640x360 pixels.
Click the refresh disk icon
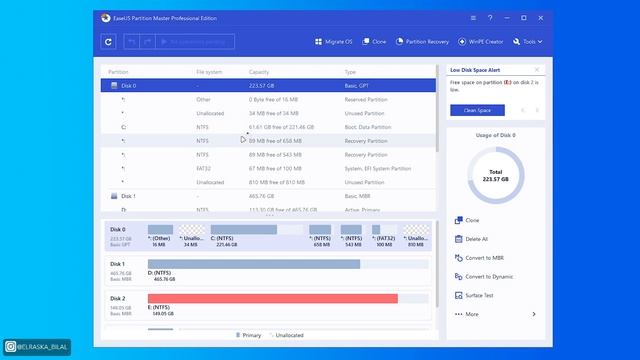(108, 42)
